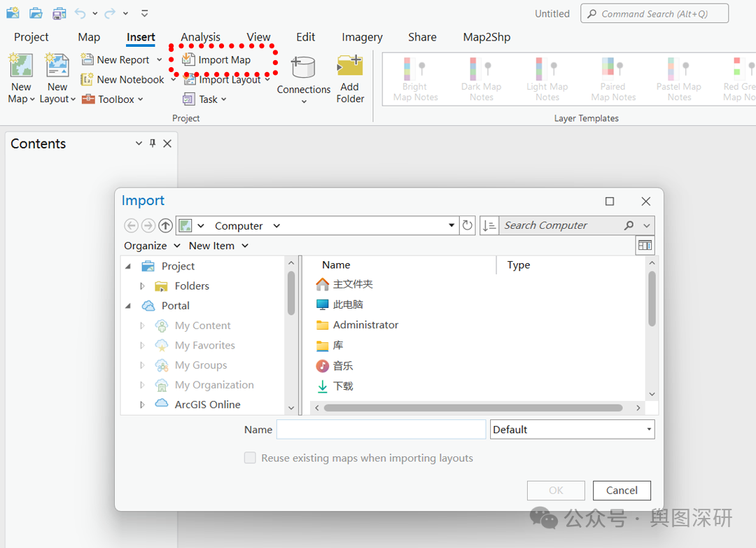This screenshot has width=756, height=548.
Task: Select My Organization in the tree
Action: [214, 385]
